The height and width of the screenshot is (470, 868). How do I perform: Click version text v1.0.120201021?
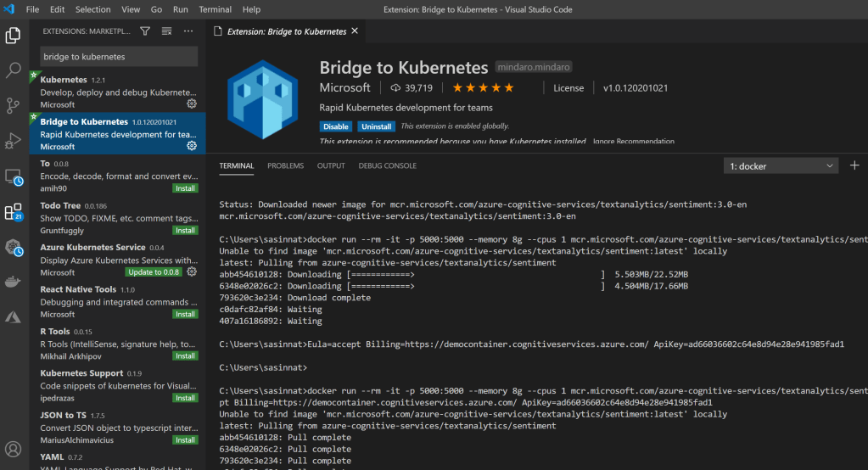636,88
